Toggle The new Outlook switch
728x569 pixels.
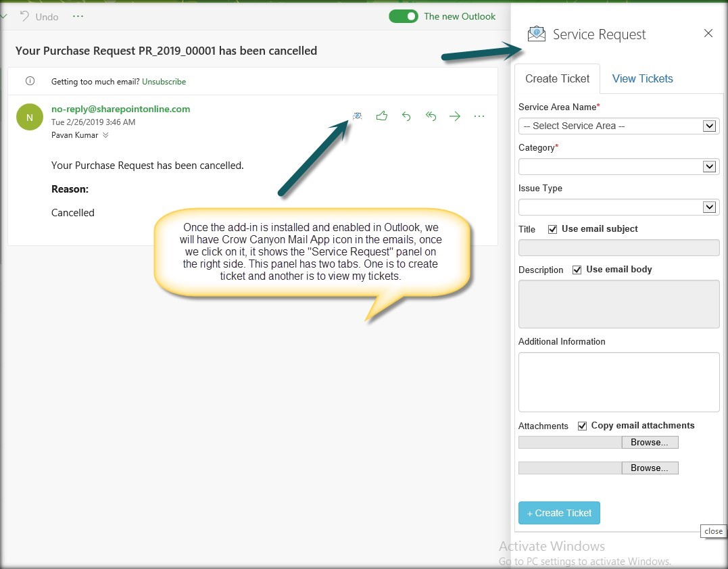[404, 16]
